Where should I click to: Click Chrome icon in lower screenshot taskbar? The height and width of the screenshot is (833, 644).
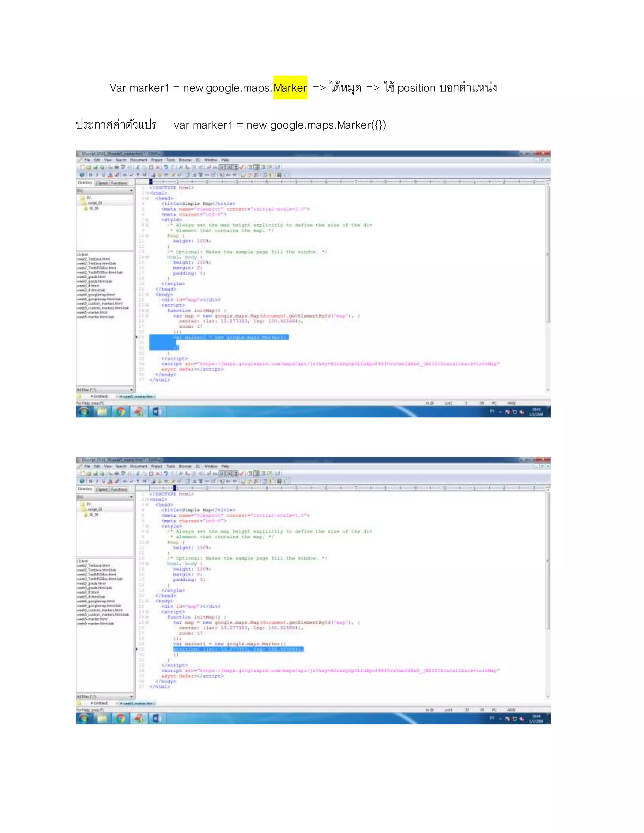coord(120,719)
